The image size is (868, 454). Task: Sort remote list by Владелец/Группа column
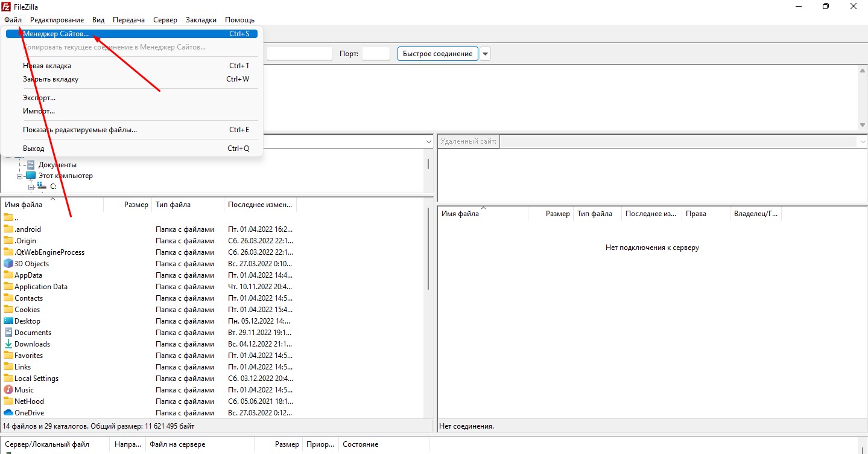click(x=756, y=214)
